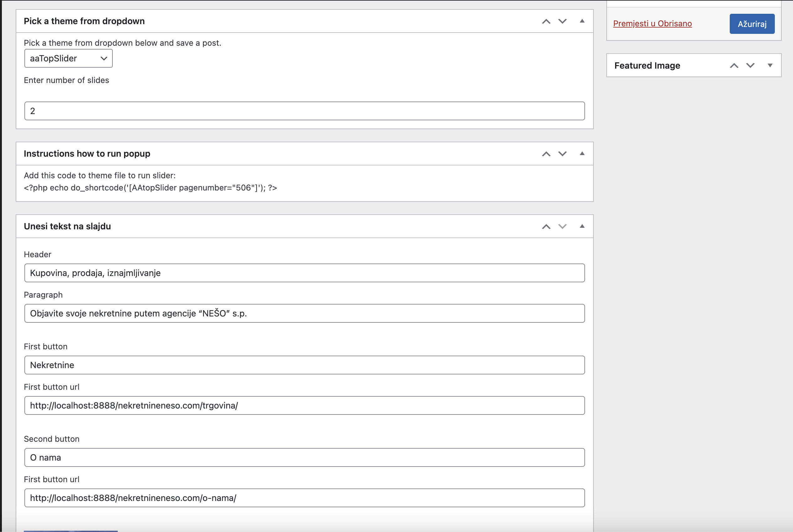The height and width of the screenshot is (532, 793).
Task: Move 'Instructions how to run popup' panel down
Action: click(562, 154)
